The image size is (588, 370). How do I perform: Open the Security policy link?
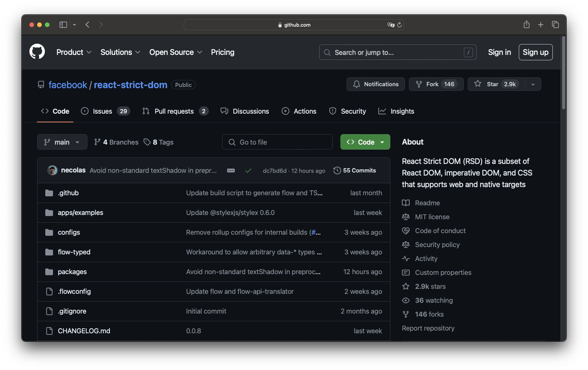pyautogui.click(x=437, y=245)
